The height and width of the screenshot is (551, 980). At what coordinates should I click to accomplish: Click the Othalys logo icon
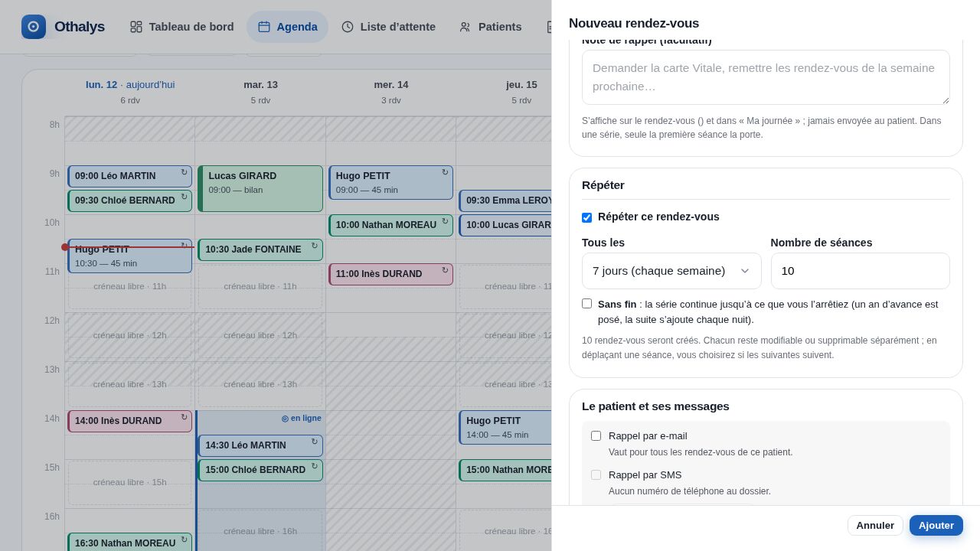(x=34, y=27)
